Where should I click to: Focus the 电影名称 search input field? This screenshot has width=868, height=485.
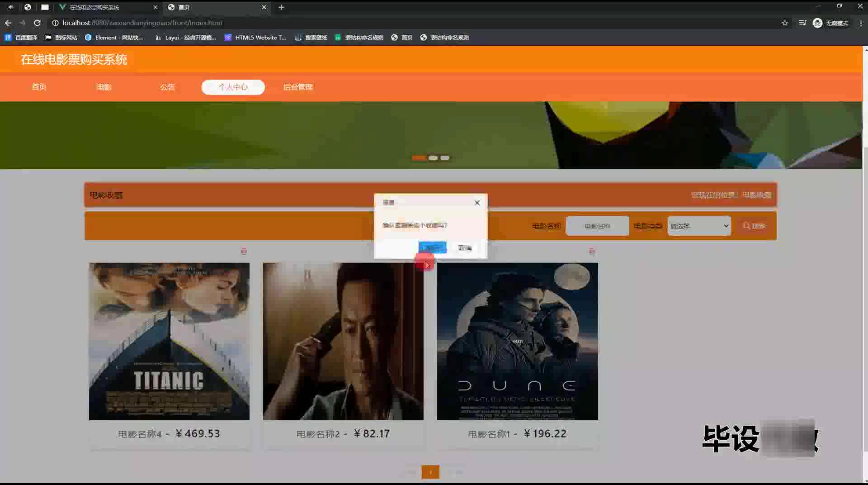tap(597, 226)
